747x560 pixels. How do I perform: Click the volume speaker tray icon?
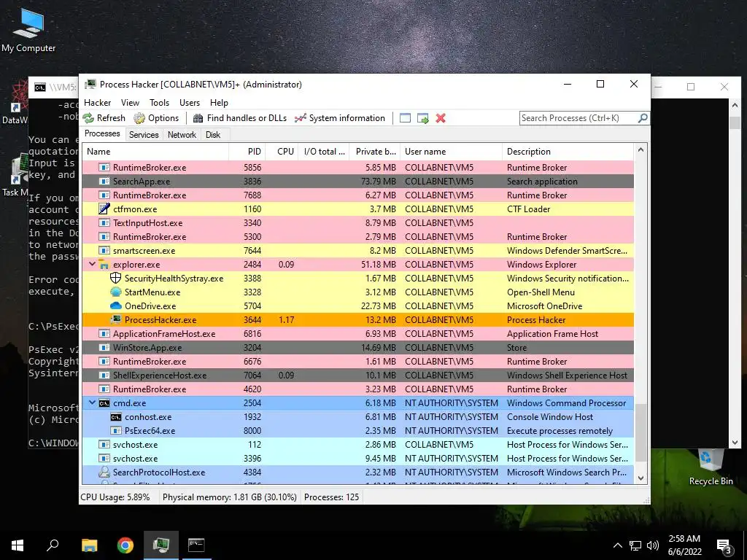pos(653,545)
